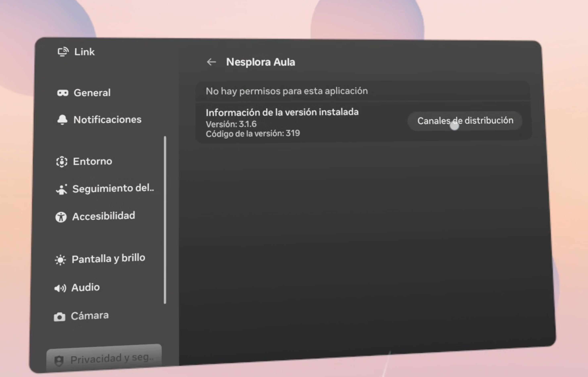The height and width of the screenshot is (377, 588).
Task: Open Audio settings
Action: [x=77, y=288]
